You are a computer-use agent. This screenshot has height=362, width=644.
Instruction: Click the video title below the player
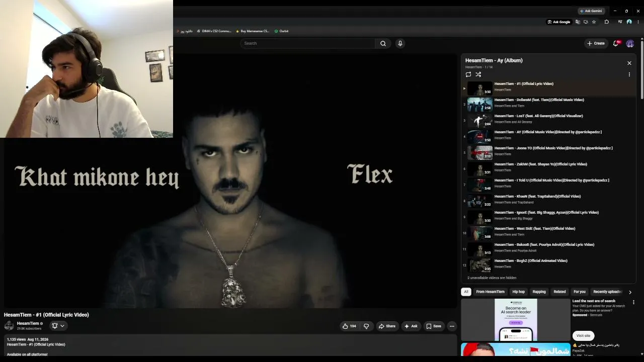tap(46, 315)
